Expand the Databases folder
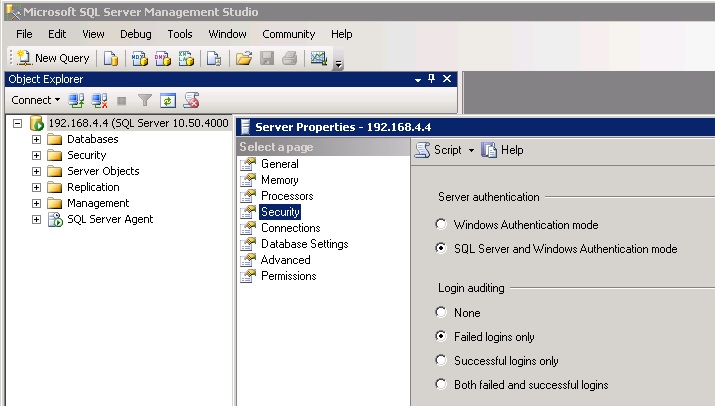 click(x=36, y=140)
